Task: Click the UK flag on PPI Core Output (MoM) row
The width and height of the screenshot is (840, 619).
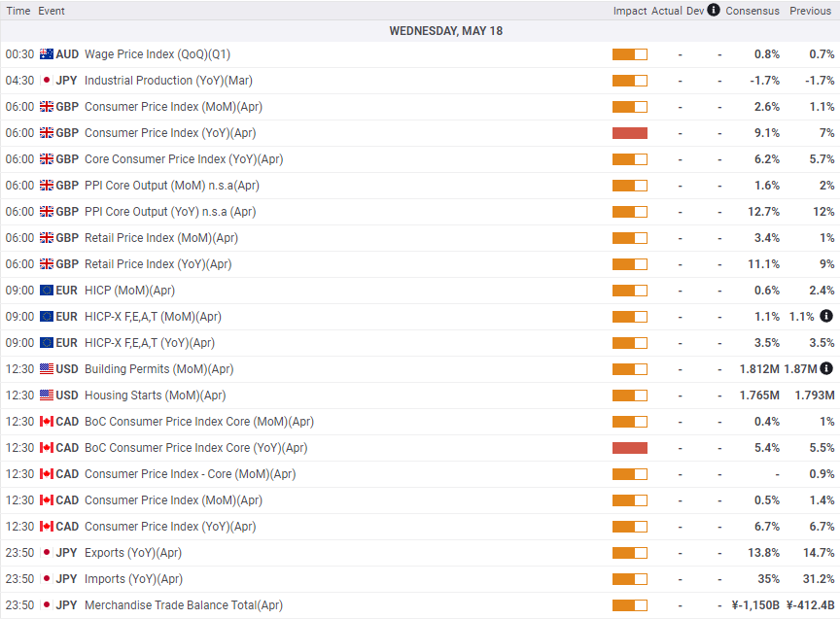Action: tap(47, 186)
